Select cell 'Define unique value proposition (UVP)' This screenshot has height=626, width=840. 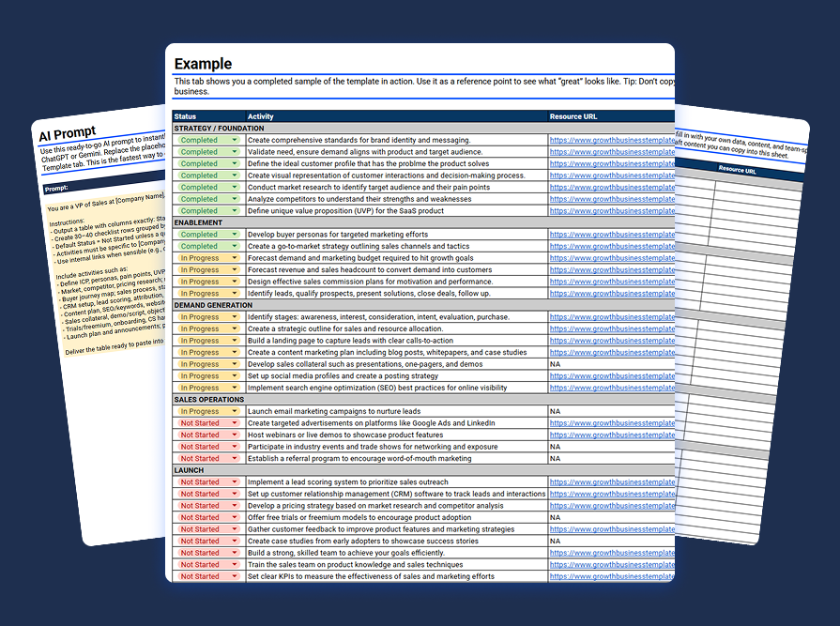coord(397,210)
